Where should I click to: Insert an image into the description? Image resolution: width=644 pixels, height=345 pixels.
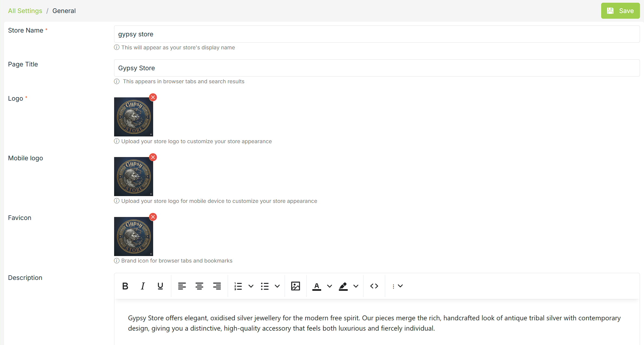click(295, 286)
